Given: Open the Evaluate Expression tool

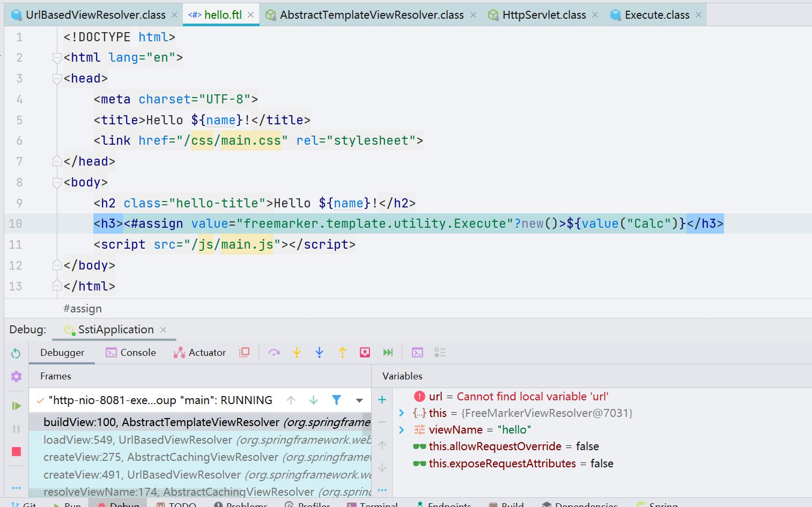Looking at the screenshot, I should point(418,352).
